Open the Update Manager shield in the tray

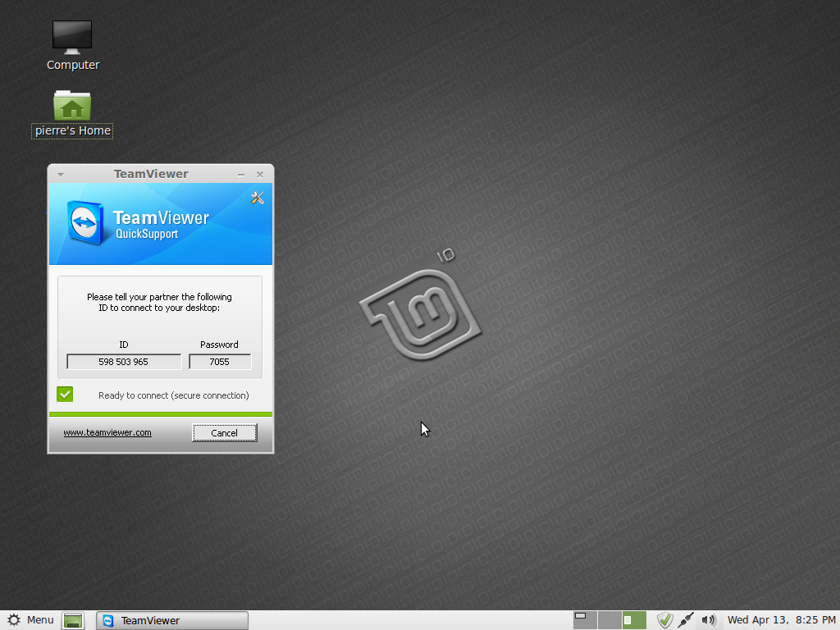pos(664,619)
